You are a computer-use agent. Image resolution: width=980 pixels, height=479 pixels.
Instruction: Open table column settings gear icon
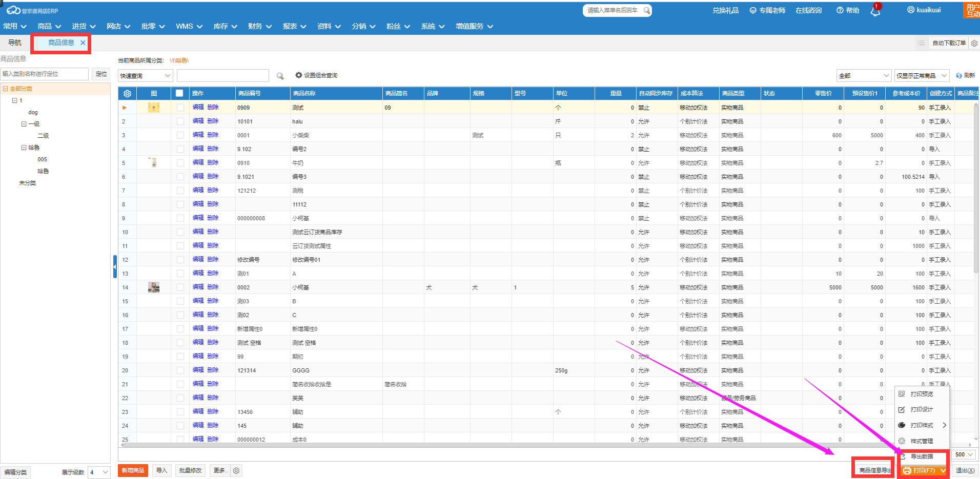click(127, 93)
